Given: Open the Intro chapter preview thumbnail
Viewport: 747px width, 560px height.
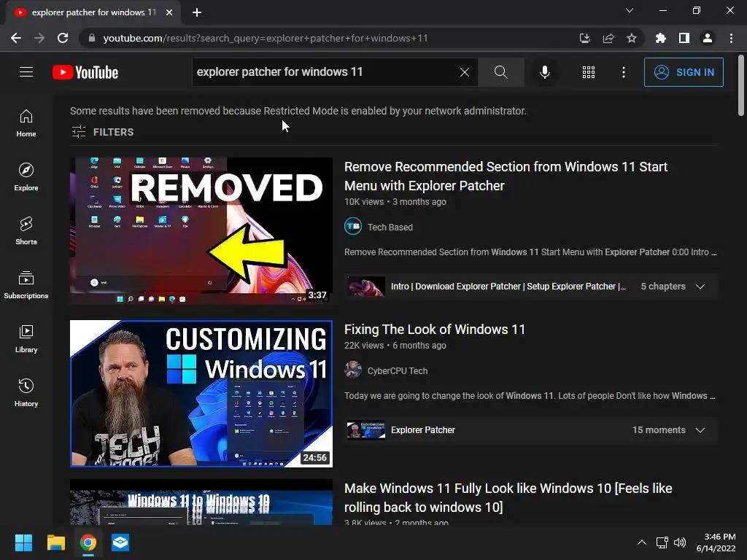Looking at the screenshot, I should 365,287.
